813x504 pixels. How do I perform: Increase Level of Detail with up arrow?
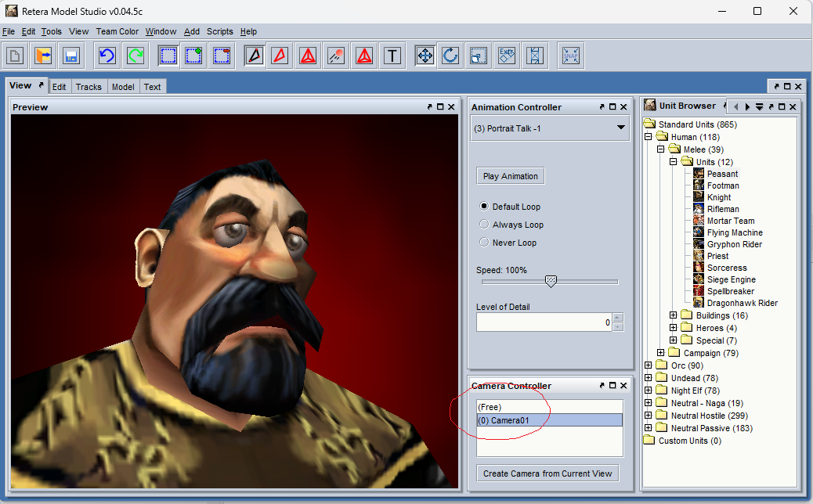pyautogui.click(x=617, y=318)
